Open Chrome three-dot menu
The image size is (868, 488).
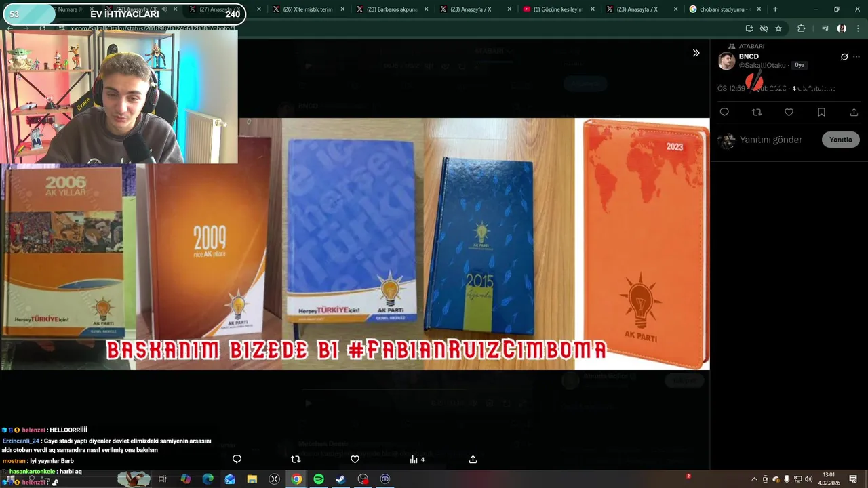(858, 28)
